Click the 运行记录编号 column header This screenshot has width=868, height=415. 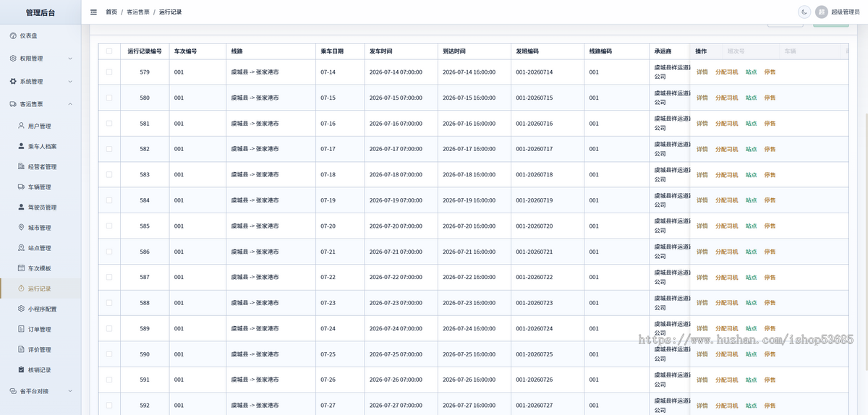(145, 51)
